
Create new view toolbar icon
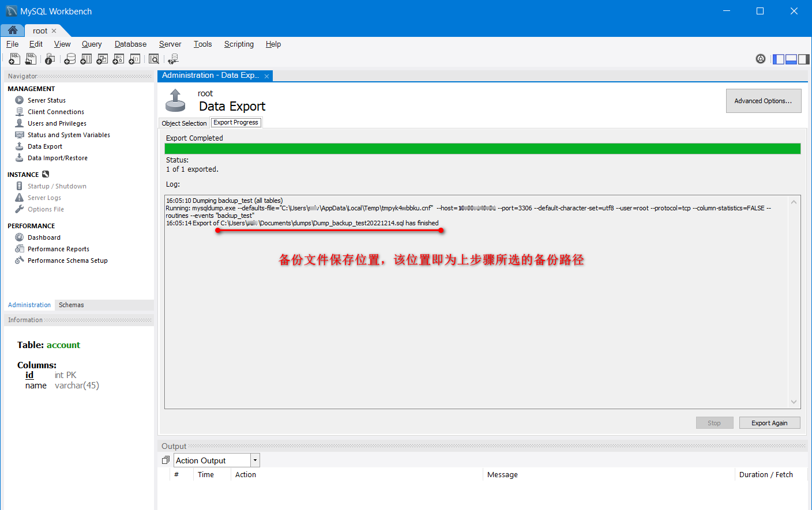[x=102, y=59]
